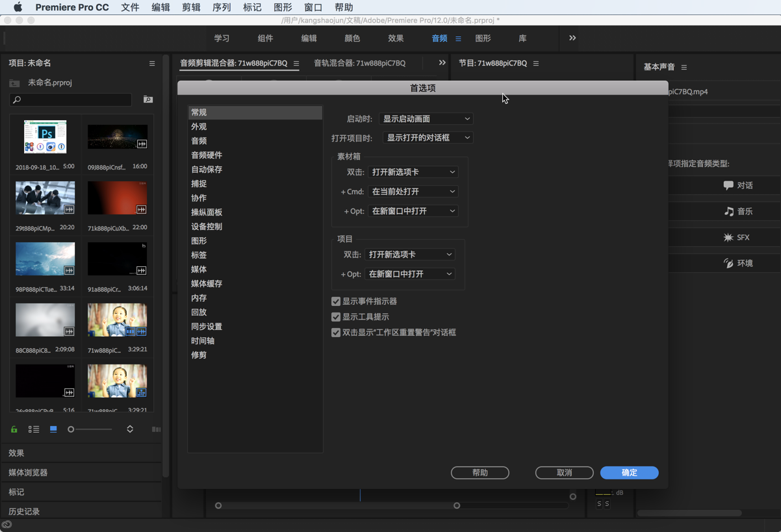Screen dimensions: 781x532
Task: Switch project panel to icon view
Action: (53, 429)
